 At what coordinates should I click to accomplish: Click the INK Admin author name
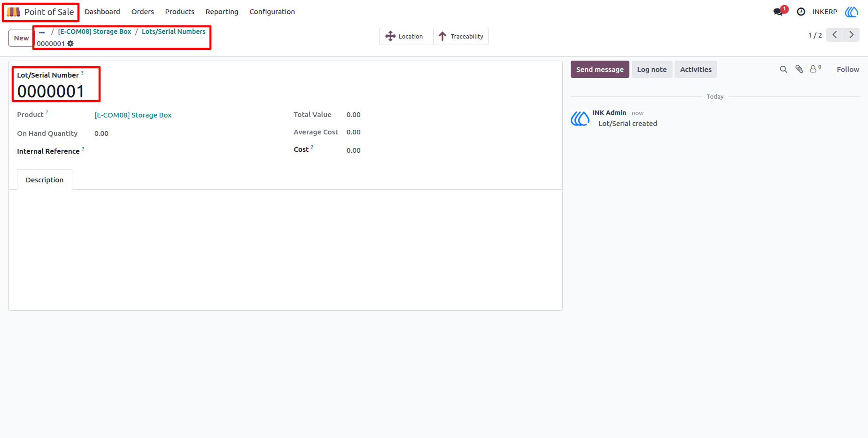pyautogui.click(x=609, y=113)
